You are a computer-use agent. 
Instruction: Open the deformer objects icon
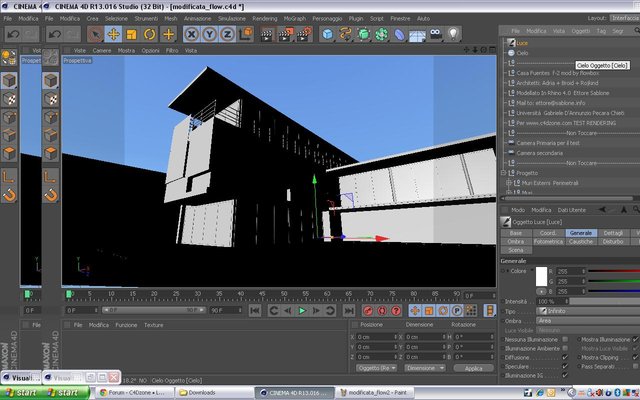pos(399,34)
